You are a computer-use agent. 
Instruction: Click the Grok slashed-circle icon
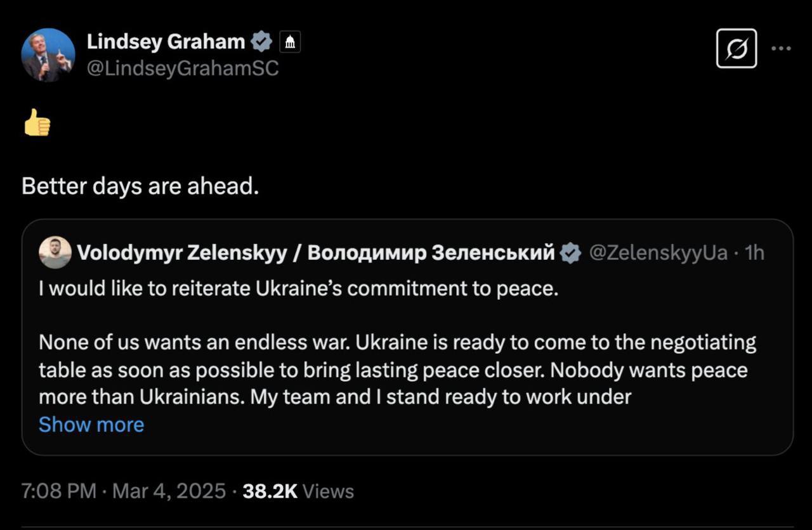737,48
